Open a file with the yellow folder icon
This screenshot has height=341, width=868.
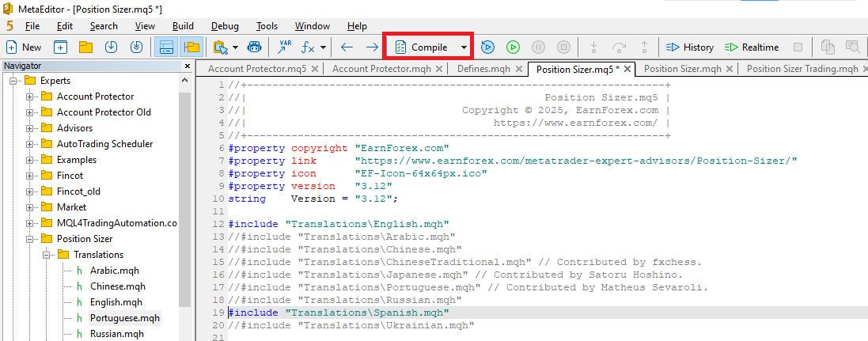click(x=85, y=47)
